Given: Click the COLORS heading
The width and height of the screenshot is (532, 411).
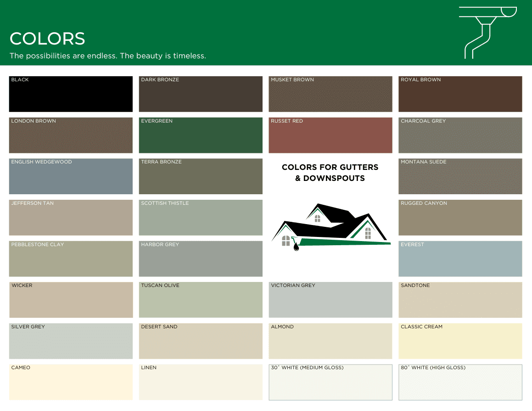Looking at the screenshot, I should [x=47, y=39].
